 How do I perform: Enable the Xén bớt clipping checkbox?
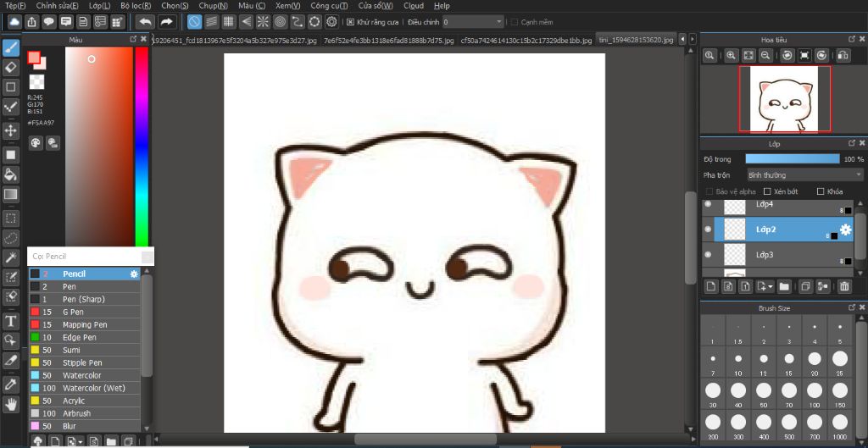coord(766,191)
